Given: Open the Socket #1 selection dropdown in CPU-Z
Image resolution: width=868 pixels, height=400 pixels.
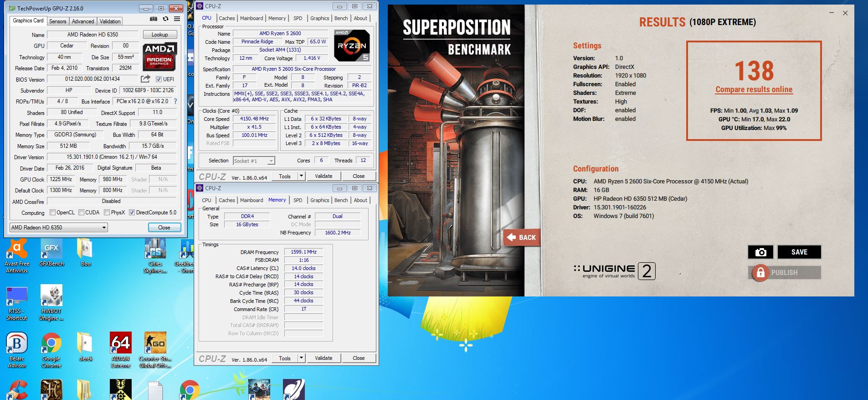Looking at the screenshot, I should pos(254,161).
